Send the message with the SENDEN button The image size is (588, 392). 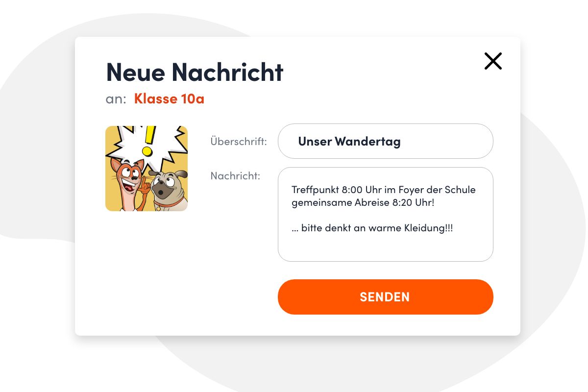[385, 297]
